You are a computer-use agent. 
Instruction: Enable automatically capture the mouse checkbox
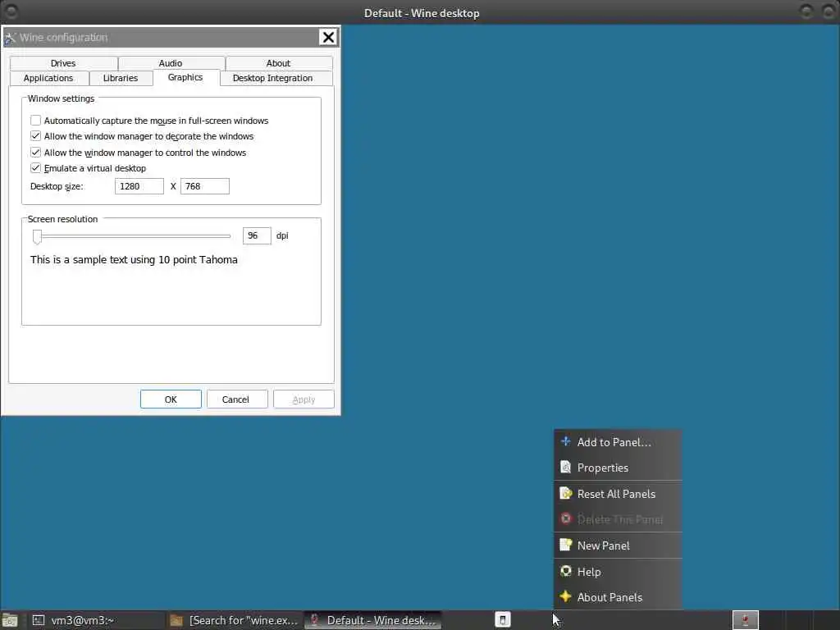coord(35,121)
